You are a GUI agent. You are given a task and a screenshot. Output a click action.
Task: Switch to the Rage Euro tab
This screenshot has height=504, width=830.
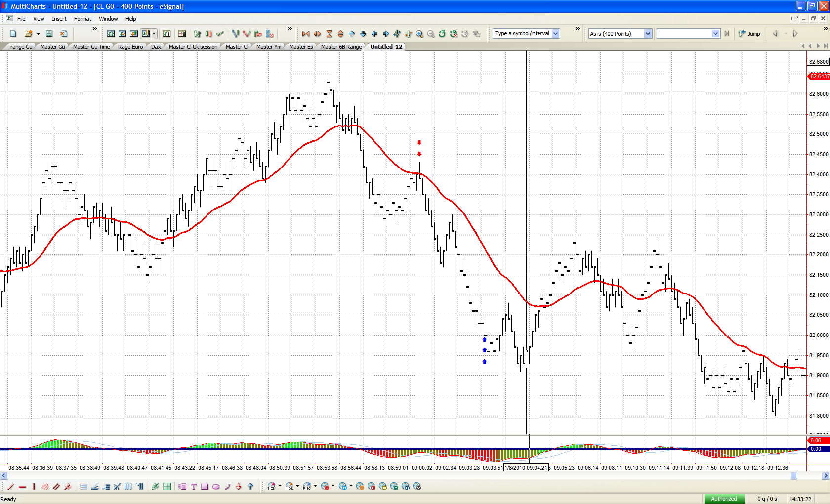[x=130, y=47]
